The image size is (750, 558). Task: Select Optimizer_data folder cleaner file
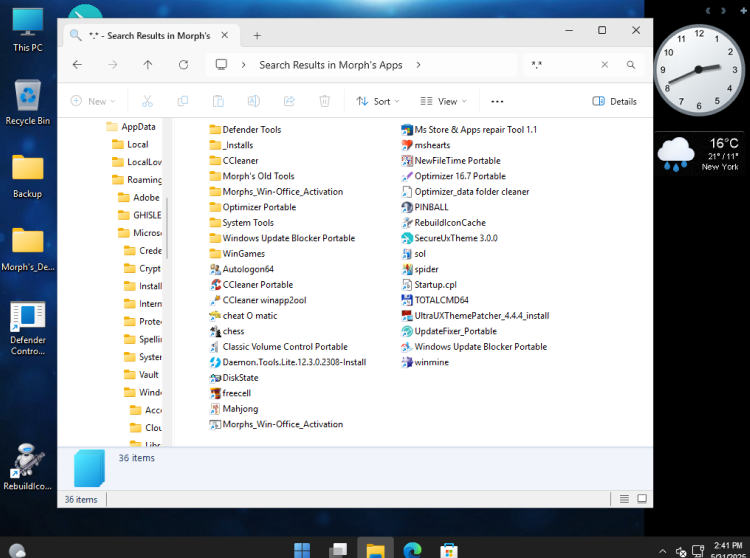[x=465, y=192]
